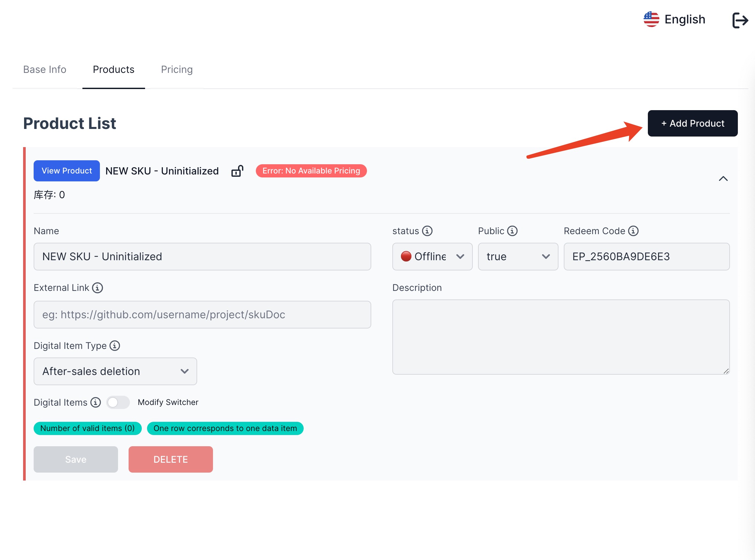Click the lock/unlock icon on SKU
Viewport: 755px width, 560px height.
(x=238, y=171)
